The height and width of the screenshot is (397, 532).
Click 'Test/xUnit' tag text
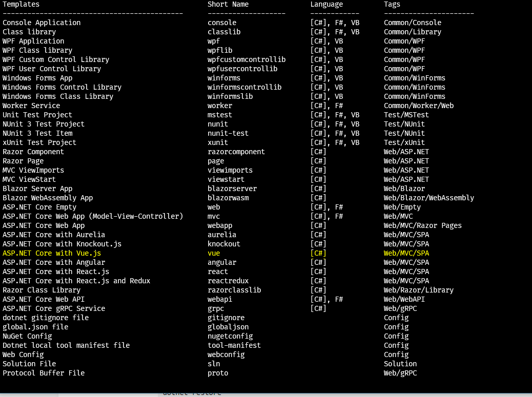point(404,142)
